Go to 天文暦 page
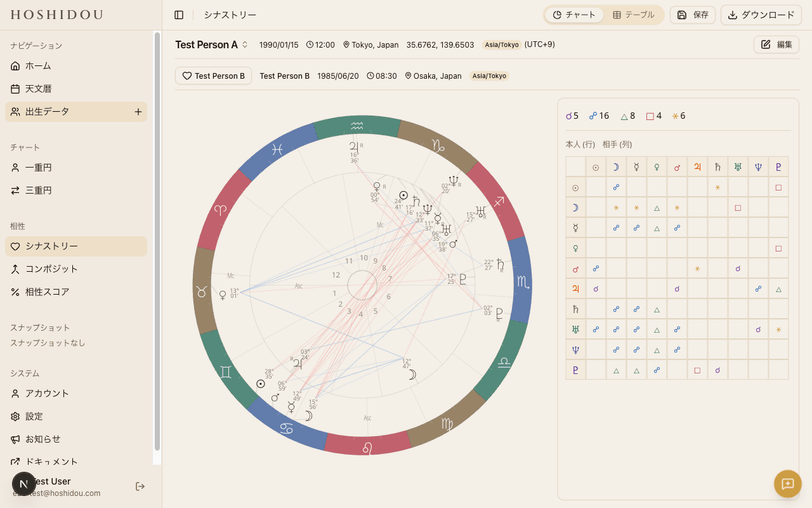 point(38,89)
